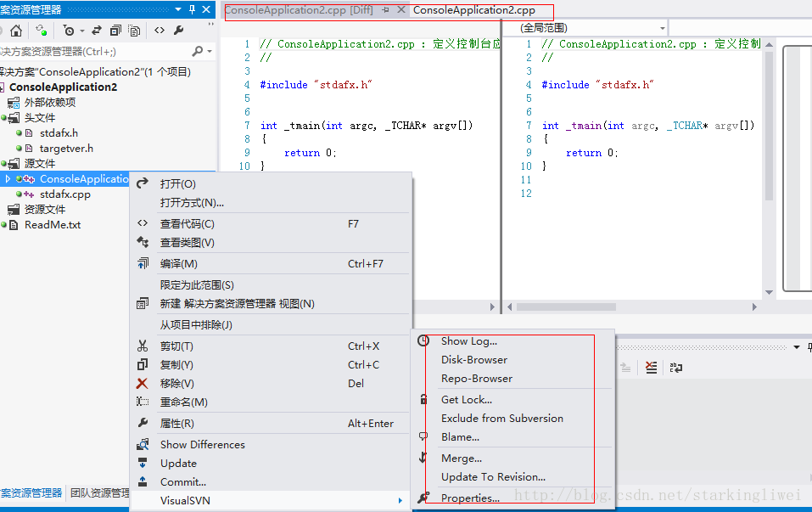This screenshot has height=512, width=812.
Task: Switch to 团队资源管理 tab at bottom
Action: tap(99, 492)
